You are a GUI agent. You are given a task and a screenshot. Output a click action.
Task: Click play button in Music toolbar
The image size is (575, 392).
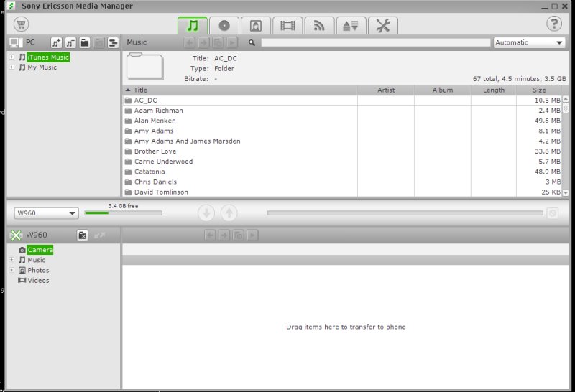(x=232, y=43)
